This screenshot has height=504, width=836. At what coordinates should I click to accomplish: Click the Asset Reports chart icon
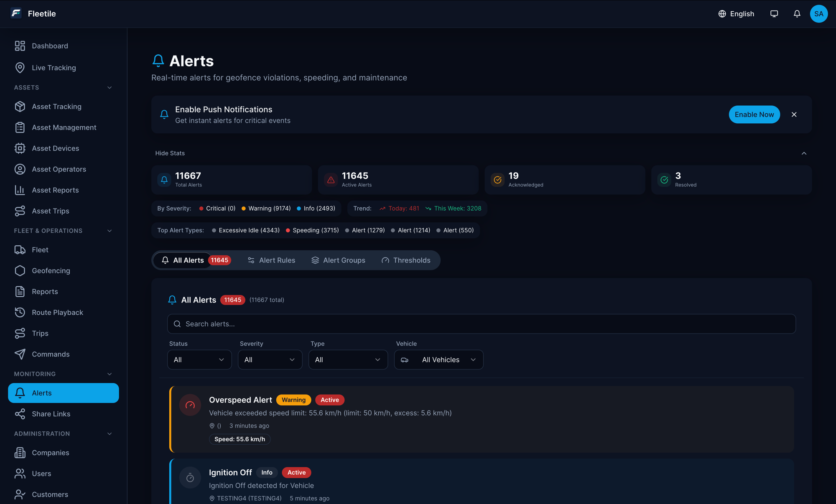click(x=20, y=190)
